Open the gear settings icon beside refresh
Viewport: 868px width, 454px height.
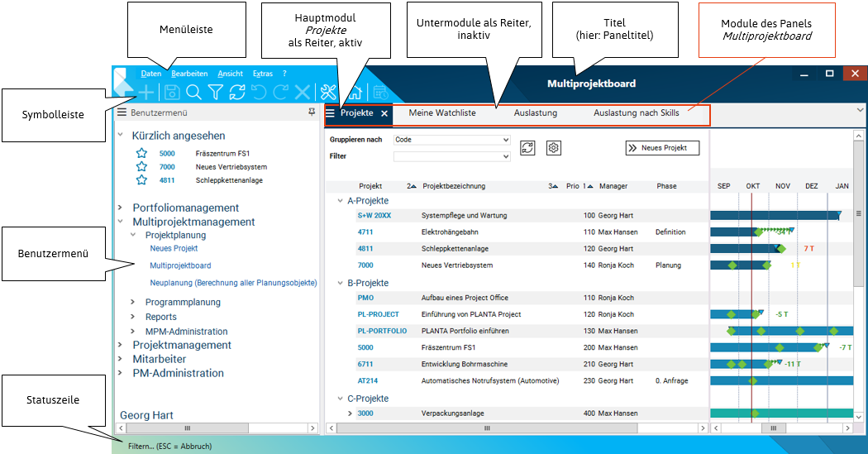click(554, 147)
